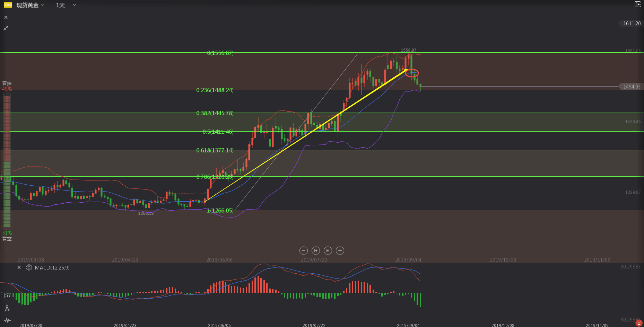Open the indicators waveform icon
This screenshot has width=644, height=327.
(x=7, y=320)
